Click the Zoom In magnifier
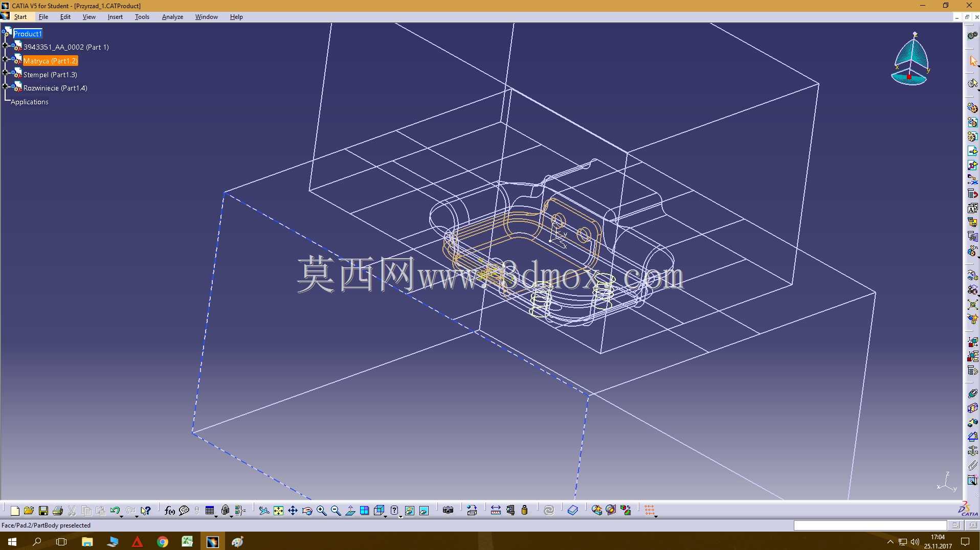Screen dimensions: 980x550 (x=321, y=510)
